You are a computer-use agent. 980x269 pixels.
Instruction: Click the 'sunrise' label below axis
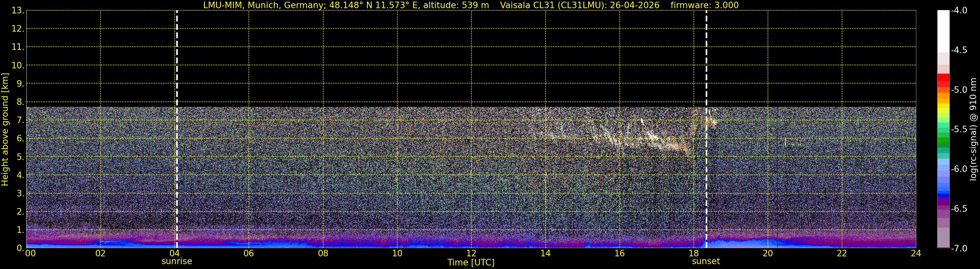177,262
